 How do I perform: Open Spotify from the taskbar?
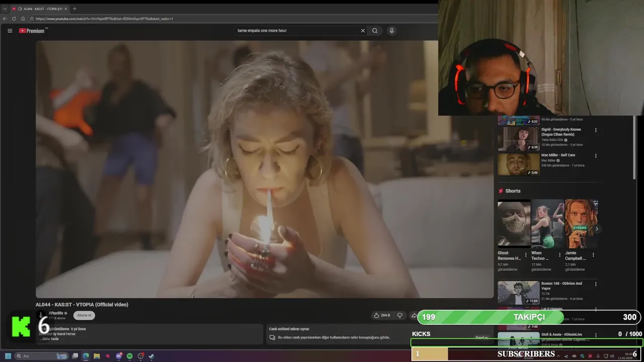(x=129, y=356)
